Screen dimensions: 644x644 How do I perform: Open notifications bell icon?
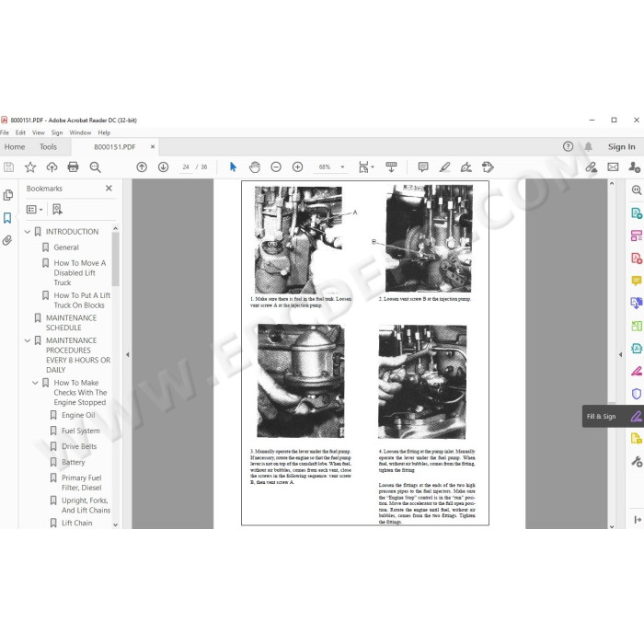pyautogui.click(x=589, y=146)
